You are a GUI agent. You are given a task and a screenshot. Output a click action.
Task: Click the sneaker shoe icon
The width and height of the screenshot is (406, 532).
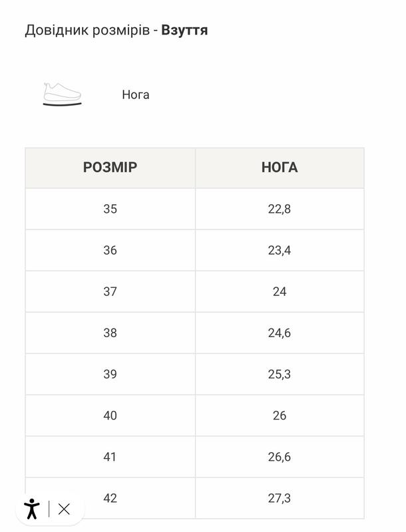point(62,94)
